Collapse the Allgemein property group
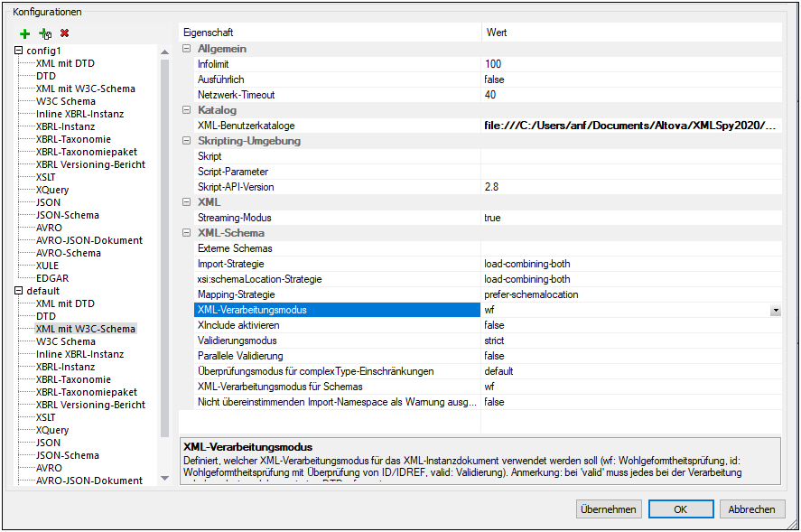801x532 pixels. tap(187, 49)
